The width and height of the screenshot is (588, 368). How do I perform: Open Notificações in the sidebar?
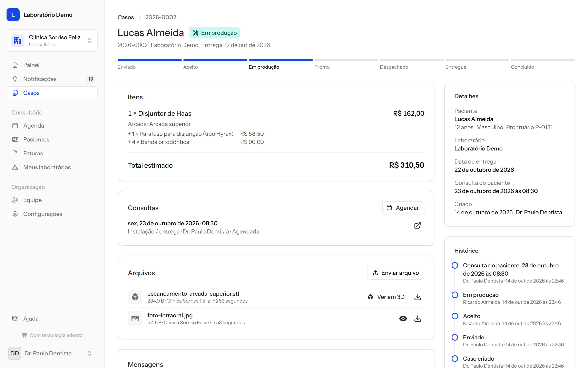(x=52, y=79)
